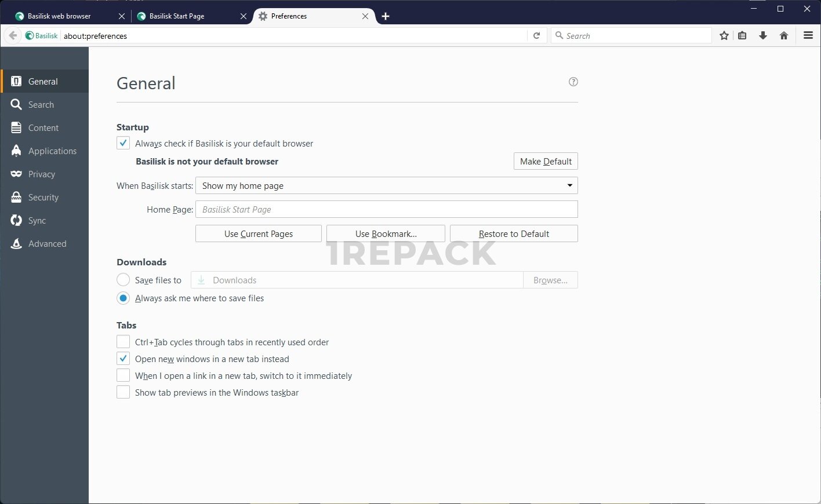This screenshot has height=504, width=821.
Task: Click the Search label in sidebar
Action: click(41, 105)
